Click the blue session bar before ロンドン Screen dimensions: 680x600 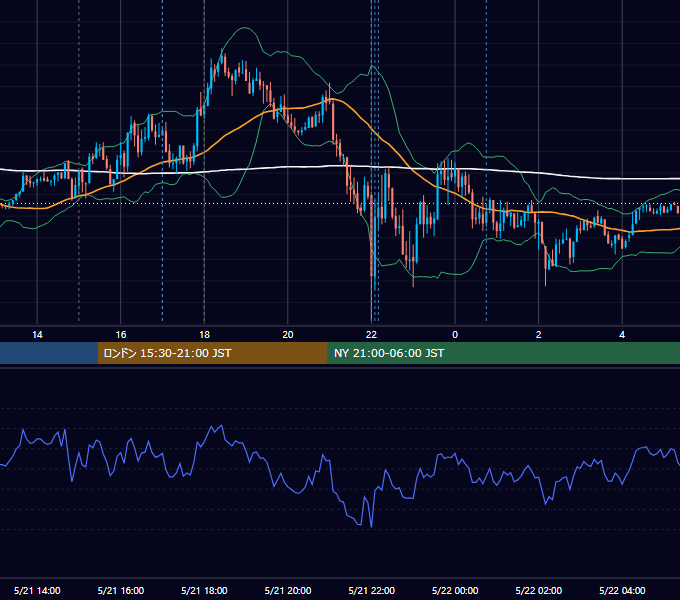tap(49, 353)
